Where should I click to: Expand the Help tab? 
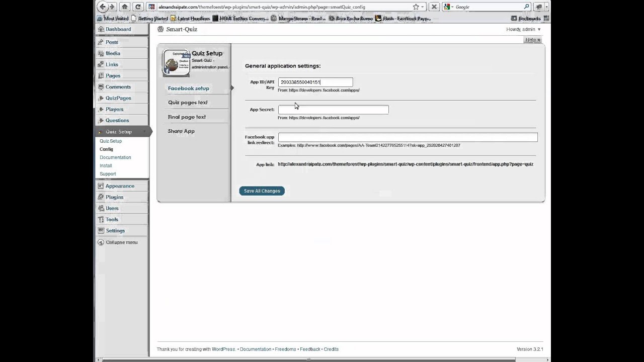[532, 40]
